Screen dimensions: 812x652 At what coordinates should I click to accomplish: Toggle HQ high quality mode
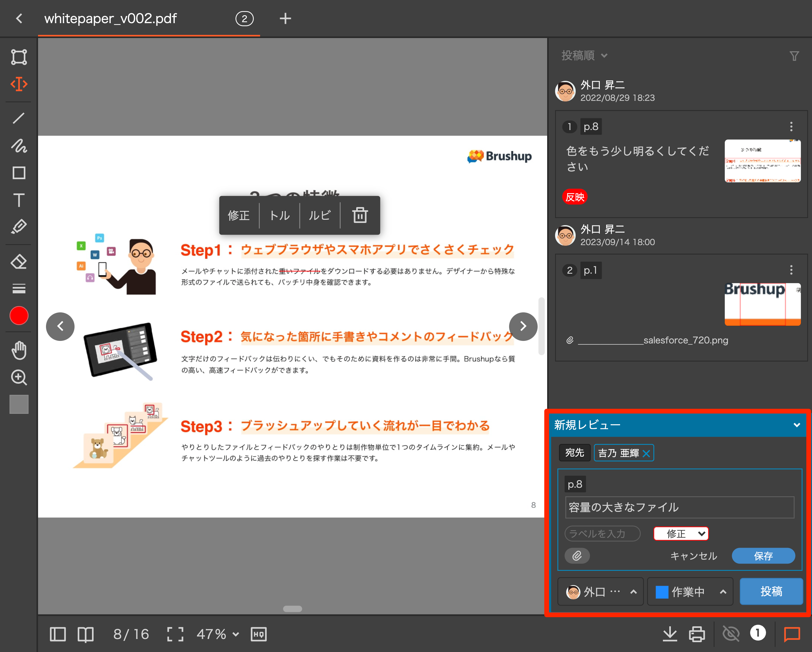(x=259, y=634)
